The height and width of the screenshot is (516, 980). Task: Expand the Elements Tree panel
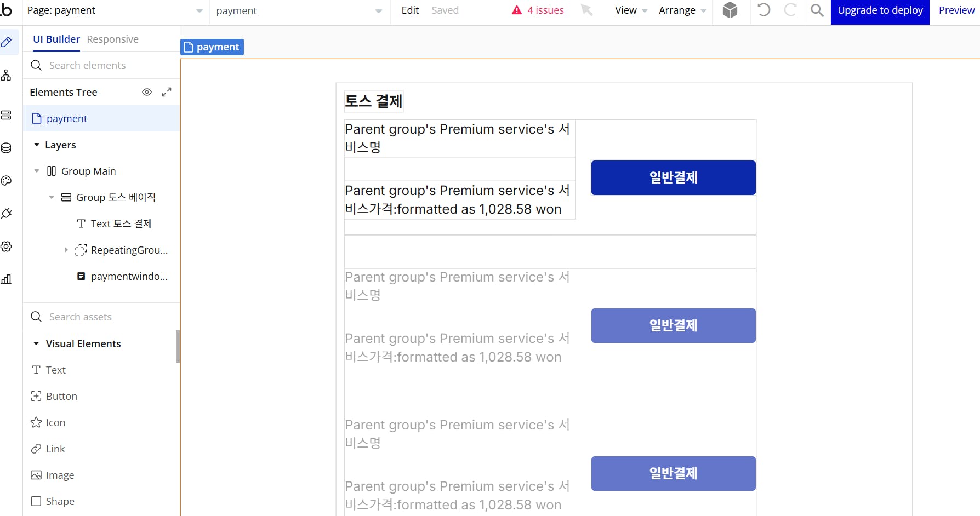tap(167, 92)
